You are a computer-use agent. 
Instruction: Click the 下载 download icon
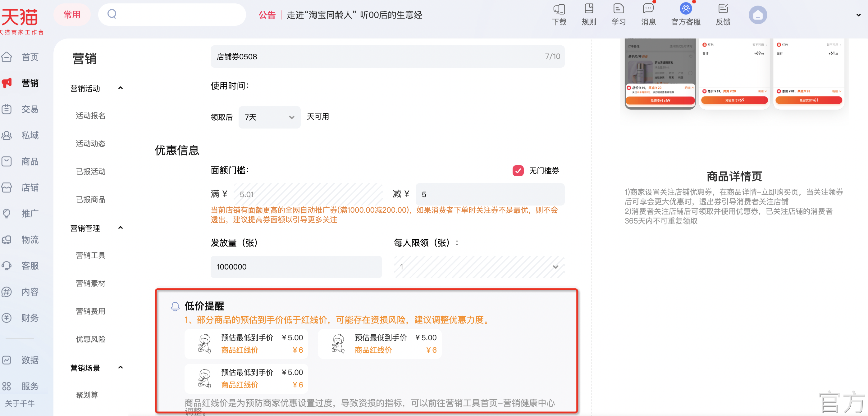tap(559, 9)
